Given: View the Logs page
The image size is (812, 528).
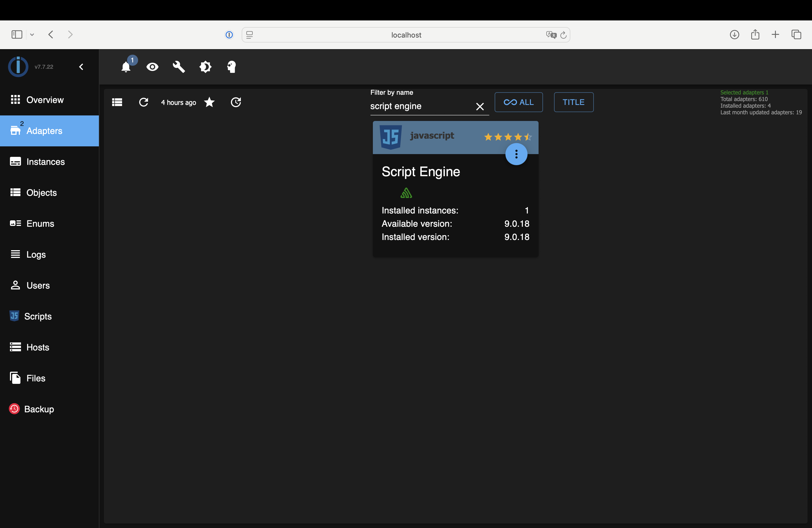Looking at the screenshot, I should tap(49, 254).
